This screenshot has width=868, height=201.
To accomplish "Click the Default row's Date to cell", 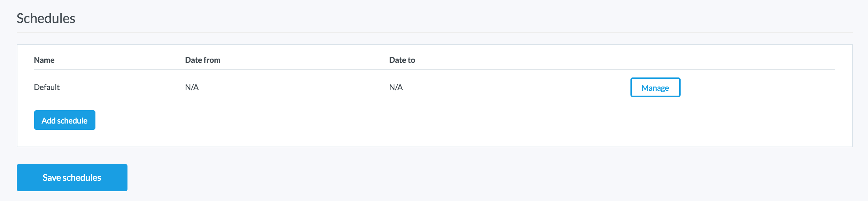I will (x=396, y=87).
